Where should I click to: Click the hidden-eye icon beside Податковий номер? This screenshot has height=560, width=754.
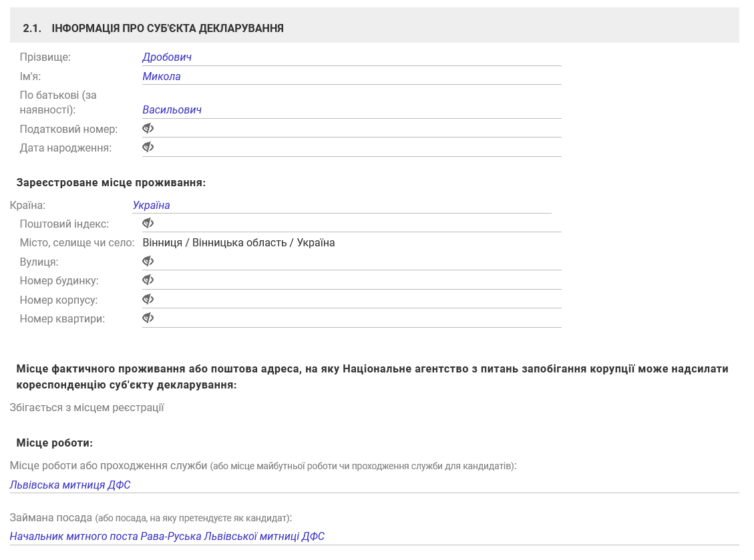(x=148, y=128)
